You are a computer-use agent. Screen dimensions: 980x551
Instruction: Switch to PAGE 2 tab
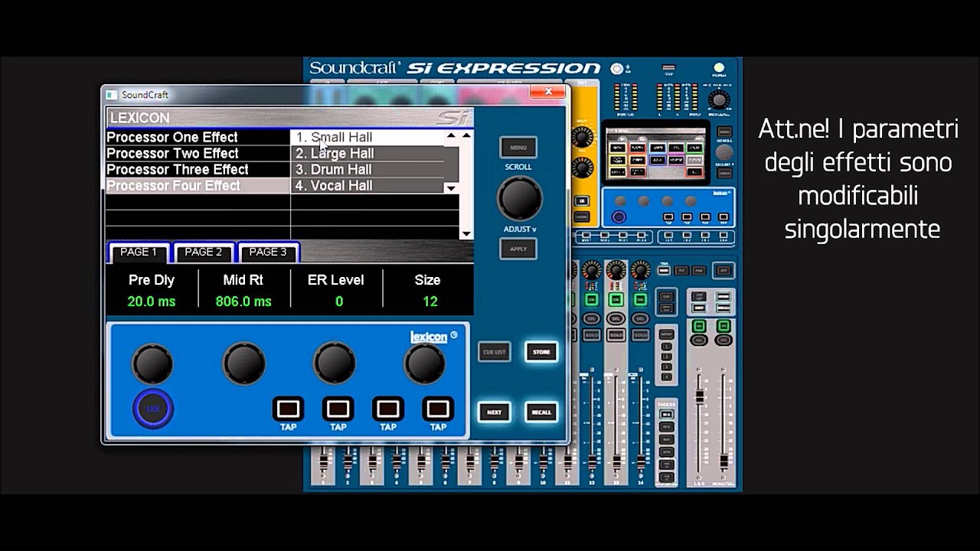pos(204,252)
